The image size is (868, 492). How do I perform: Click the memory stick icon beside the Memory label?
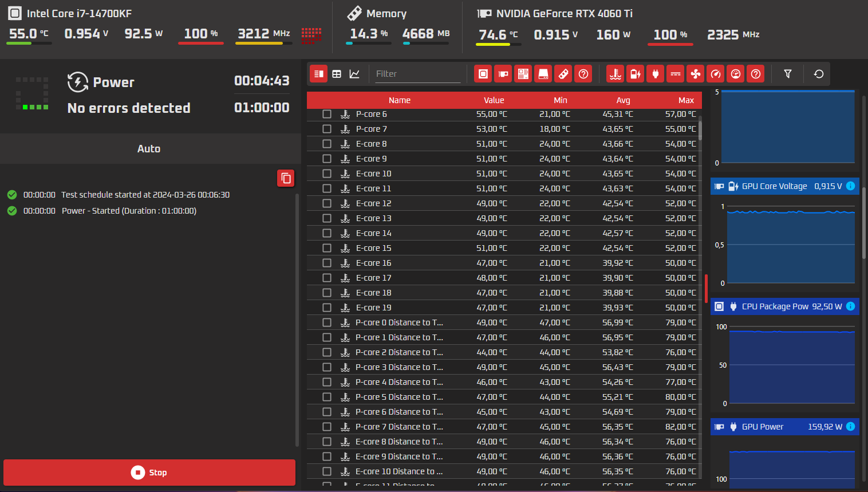pyautogui.click(x=354, y=13)
